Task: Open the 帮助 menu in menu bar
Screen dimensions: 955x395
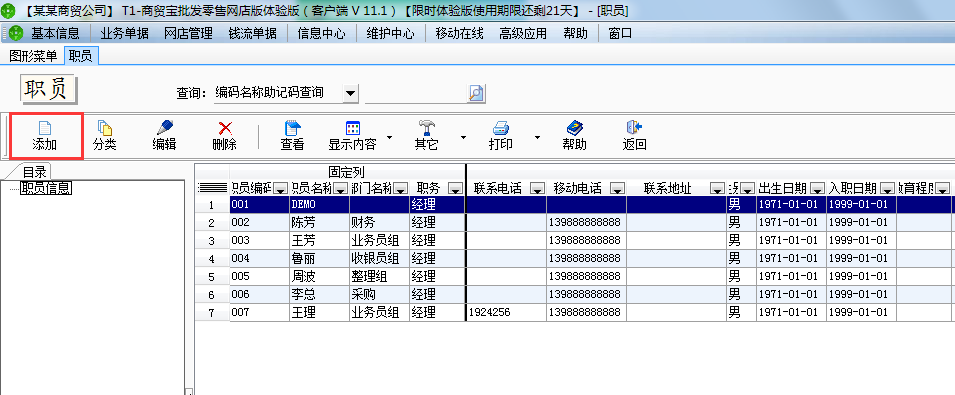Action: (x=576, y=33)
